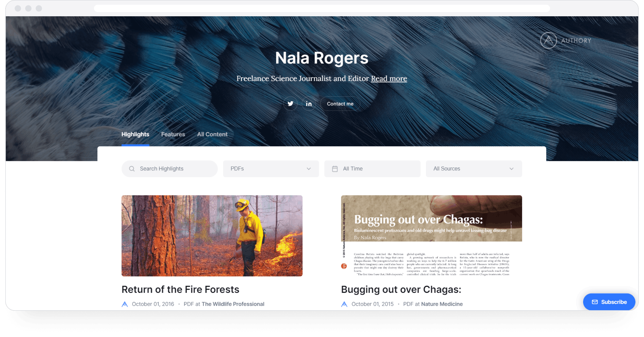Switch to the Features tab
This screenshot has width=644, height=337.
tap(173, 134)
